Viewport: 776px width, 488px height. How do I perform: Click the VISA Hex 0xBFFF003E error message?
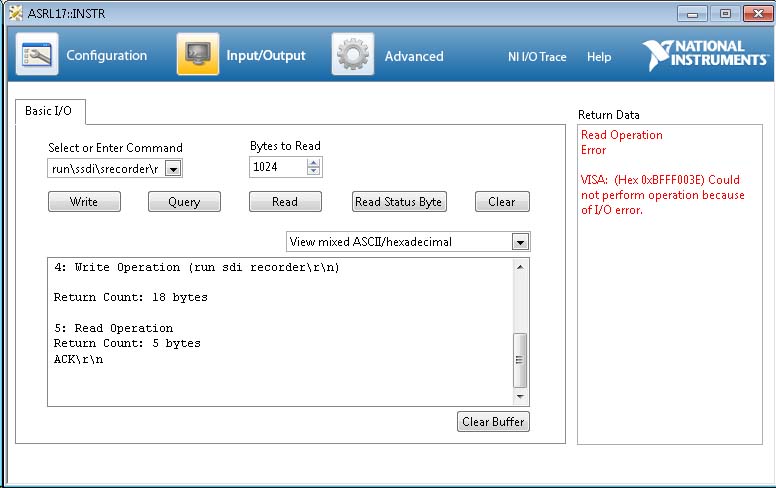[662, 195]
